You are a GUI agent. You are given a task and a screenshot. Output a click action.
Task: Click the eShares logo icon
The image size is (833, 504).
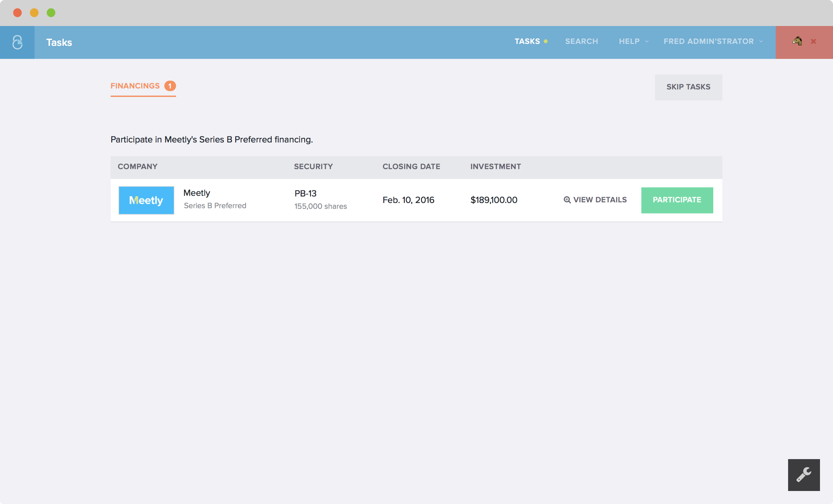17,42
